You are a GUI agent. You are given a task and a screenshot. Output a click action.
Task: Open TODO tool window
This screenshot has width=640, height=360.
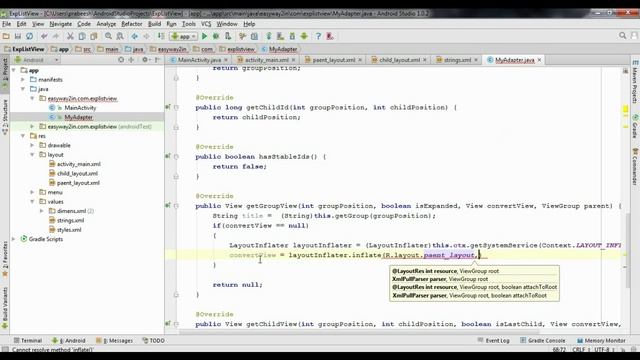153,340
